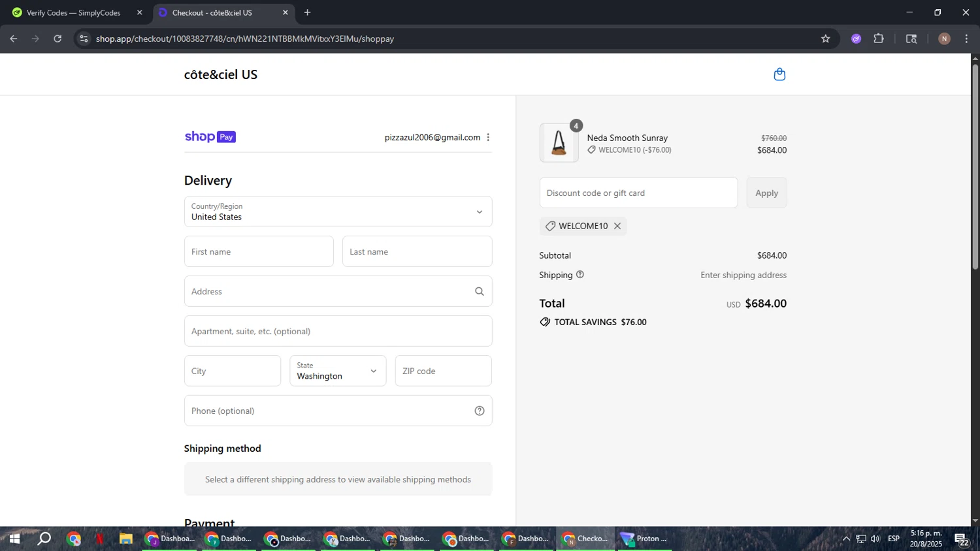Remove the WELCOME10 discount code
Viewport: 980px width, 551px height.
(x=617, y=226)
